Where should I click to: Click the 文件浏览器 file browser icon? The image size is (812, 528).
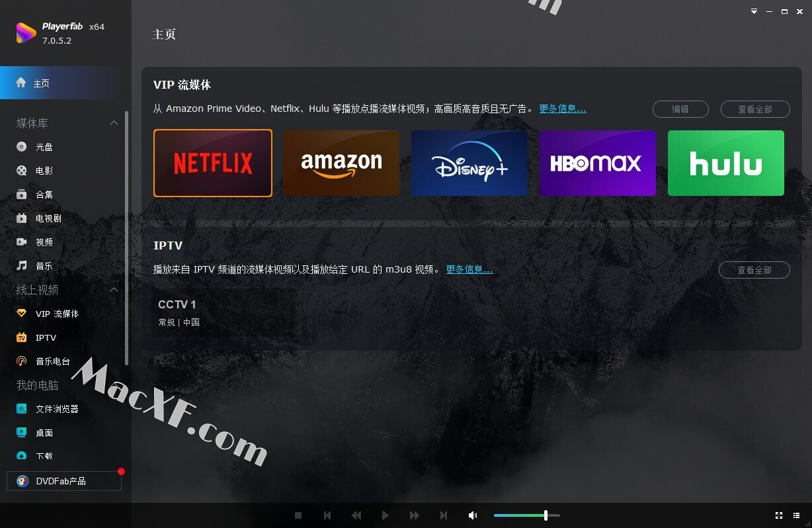(22, 409)
